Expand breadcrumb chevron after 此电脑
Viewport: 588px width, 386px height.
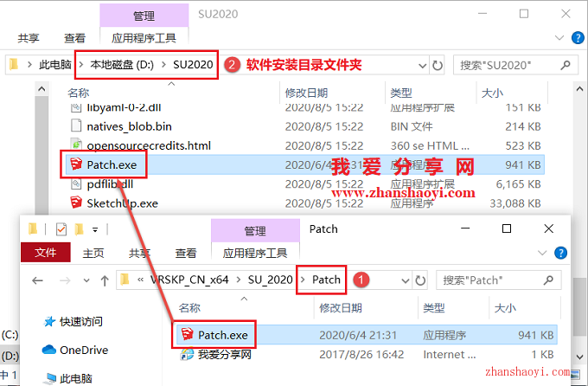tap(80, 65)
